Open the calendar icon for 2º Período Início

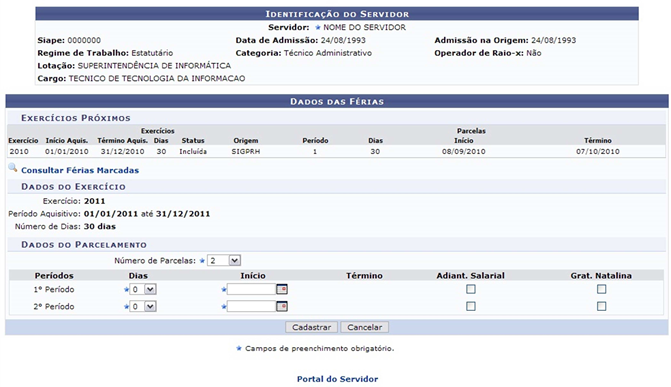[282, 307]
